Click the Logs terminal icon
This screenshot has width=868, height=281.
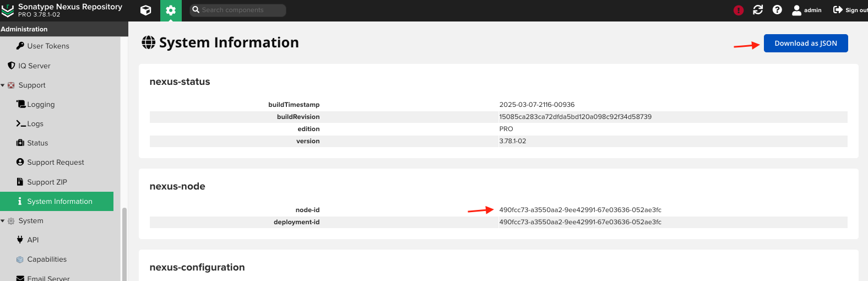tap(21, 124)
